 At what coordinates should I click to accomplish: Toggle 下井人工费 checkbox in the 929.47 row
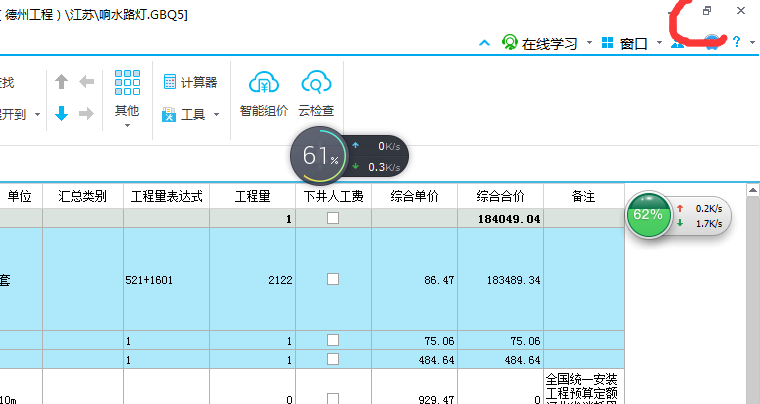coord(333,399)
